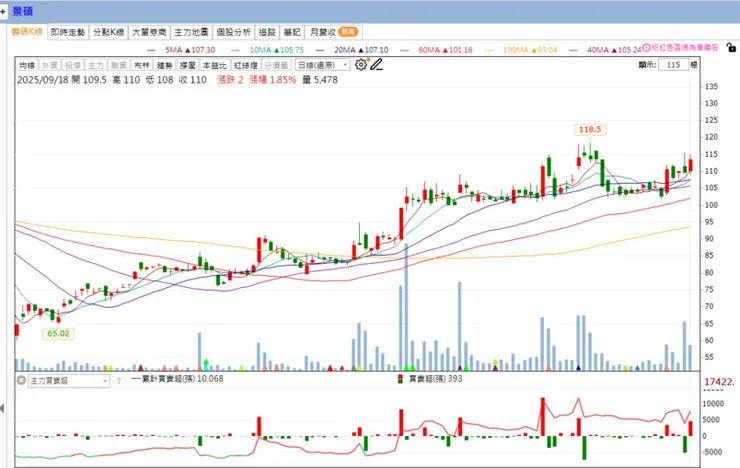Open the 筆記 tab
This screenshot has height=468, width=740.
point(292,32)
